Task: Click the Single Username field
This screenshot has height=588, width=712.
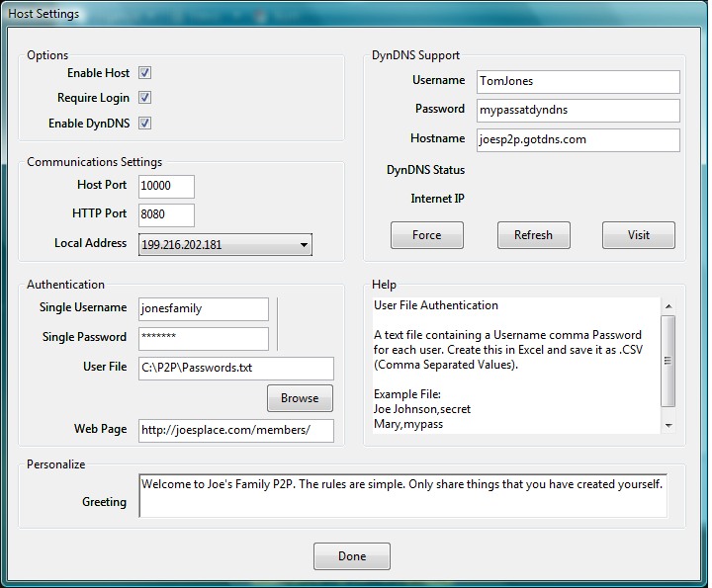Action: point(204,309)
